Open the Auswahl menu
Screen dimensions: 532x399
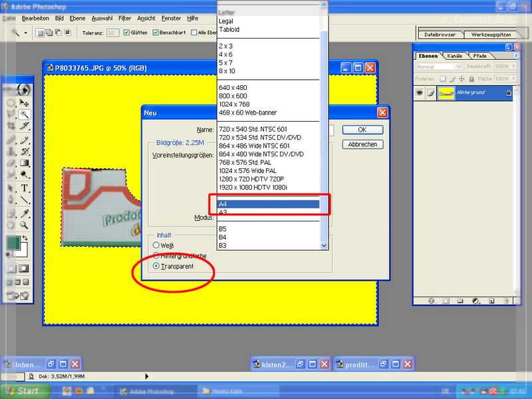[102, 19]
